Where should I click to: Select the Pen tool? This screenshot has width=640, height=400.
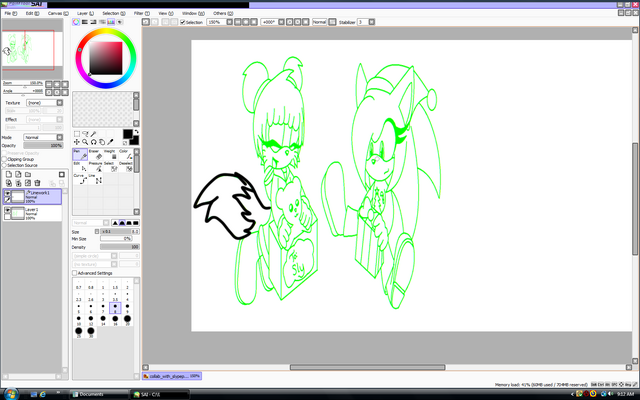(x=80, y=154)
